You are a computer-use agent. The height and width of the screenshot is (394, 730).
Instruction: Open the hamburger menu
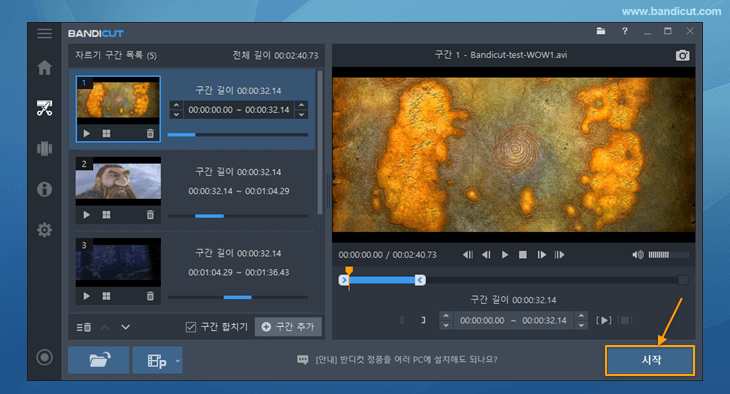[44, 34]
